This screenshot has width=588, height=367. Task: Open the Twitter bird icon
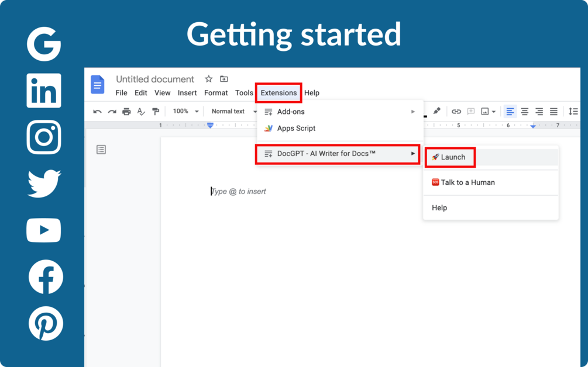[x=44, y=183]
